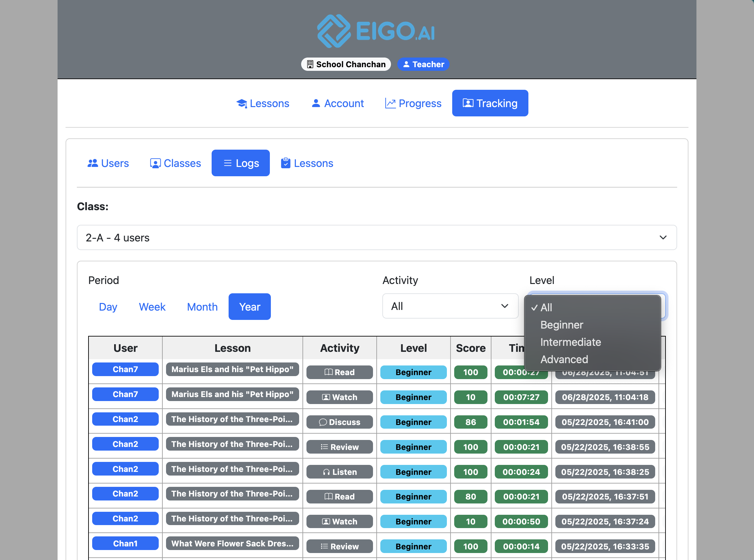This screenshot has width=754, height=560.
Task: Click the Teacher role badge
Action: 423,65
